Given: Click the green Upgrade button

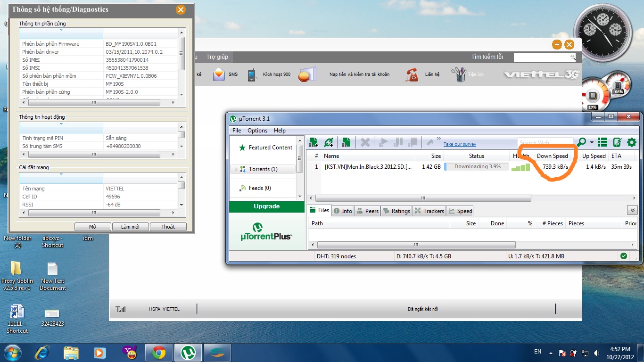Looking at the screenshot, I should point(267,206).
